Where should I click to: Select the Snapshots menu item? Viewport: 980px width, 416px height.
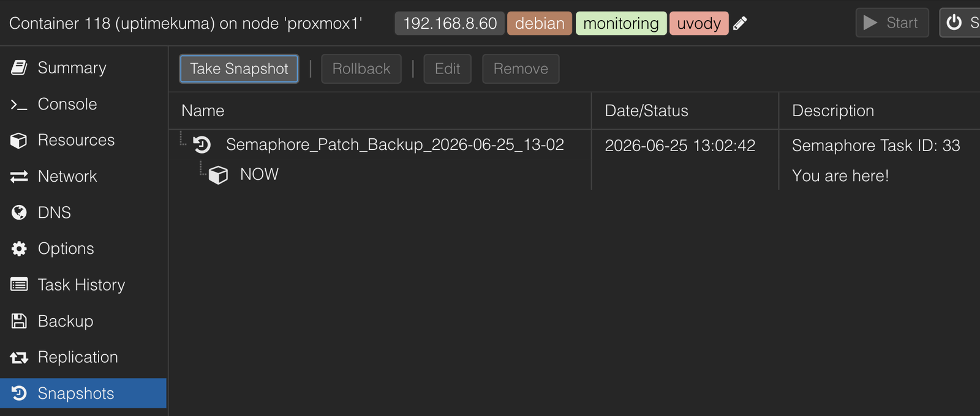83,393
